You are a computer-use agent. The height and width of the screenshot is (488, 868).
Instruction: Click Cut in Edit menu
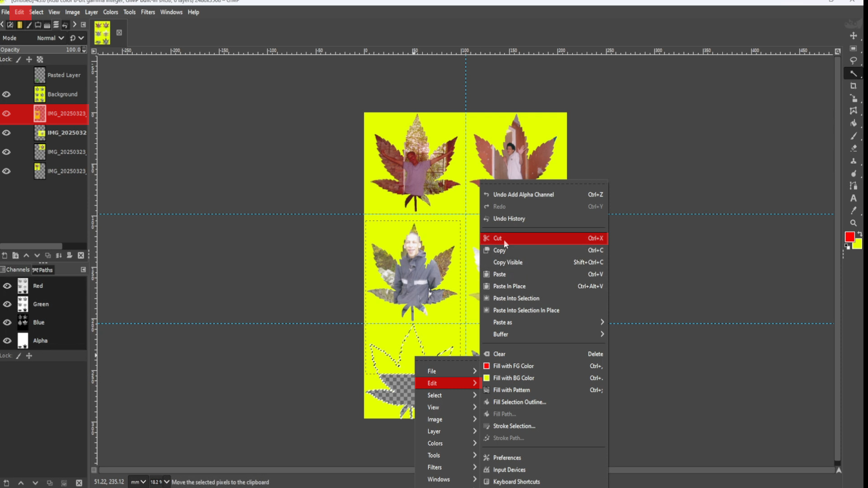(544, 238)
